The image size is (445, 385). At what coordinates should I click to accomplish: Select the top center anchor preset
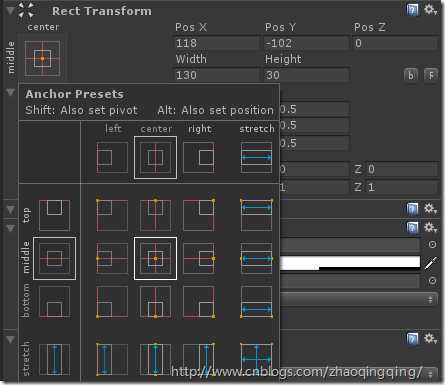click(155, 215)
